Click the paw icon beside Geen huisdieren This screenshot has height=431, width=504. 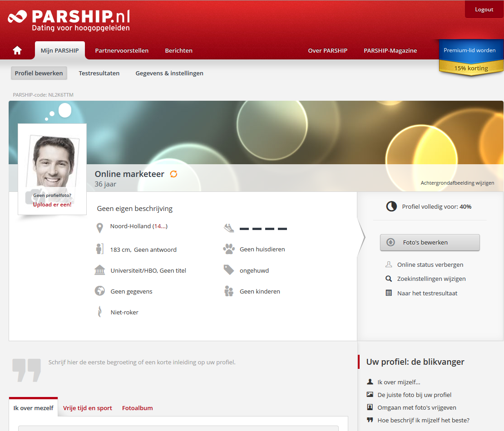pyautogui.click(x=229, y=249)
